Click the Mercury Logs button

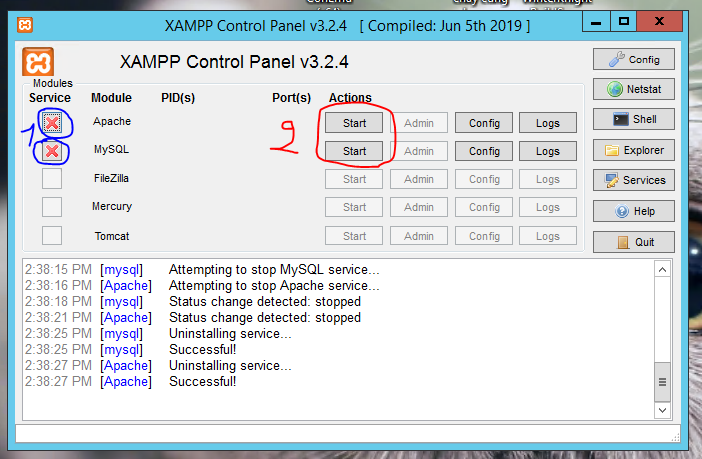[548, 207]
